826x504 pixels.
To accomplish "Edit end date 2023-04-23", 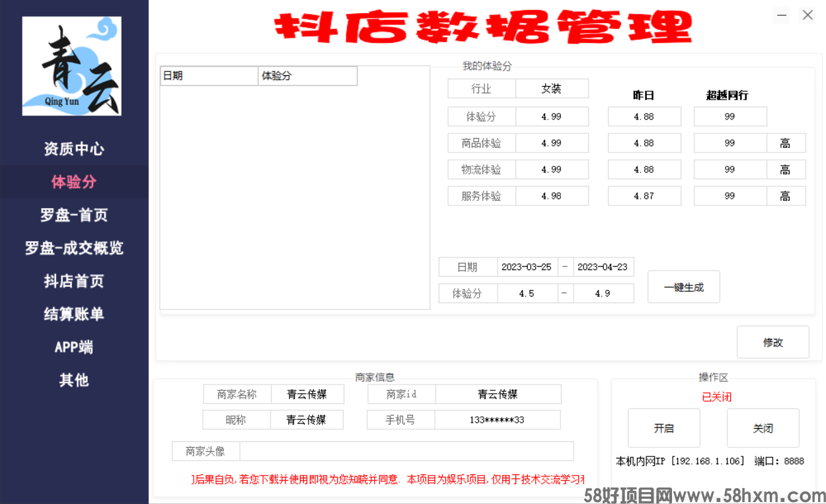I will click(603, 267).
